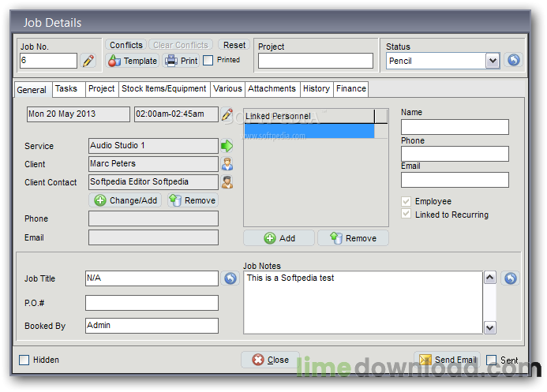
Task: Click the Template button
Action: coord(133,61)
